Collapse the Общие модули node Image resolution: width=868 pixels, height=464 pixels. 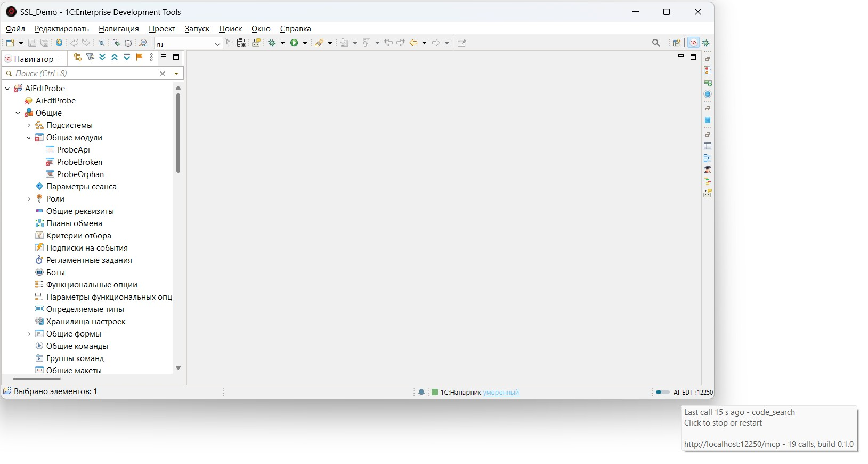tap(29, 138)
